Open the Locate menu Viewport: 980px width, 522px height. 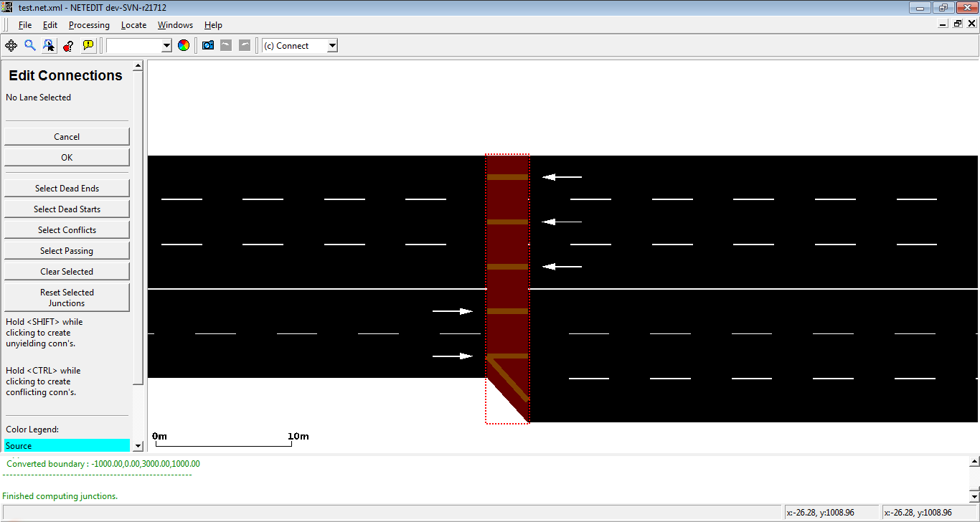pos(133,25)
